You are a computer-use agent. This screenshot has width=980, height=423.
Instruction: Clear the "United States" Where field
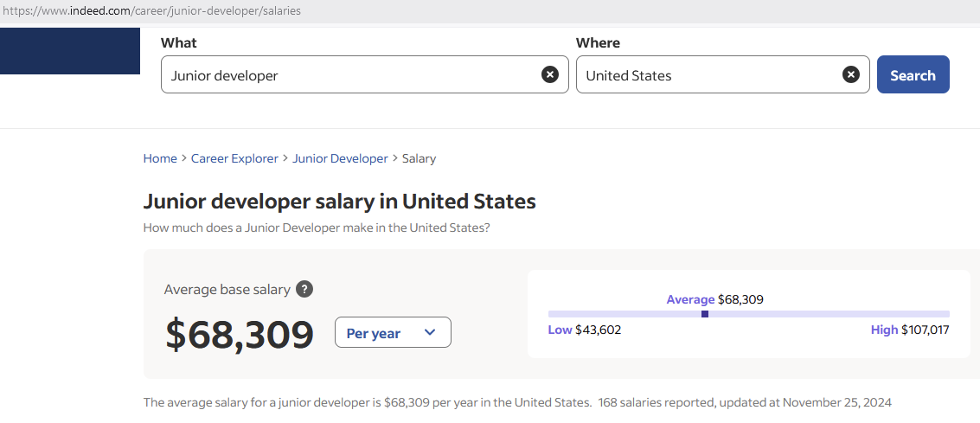coord(851,74)
